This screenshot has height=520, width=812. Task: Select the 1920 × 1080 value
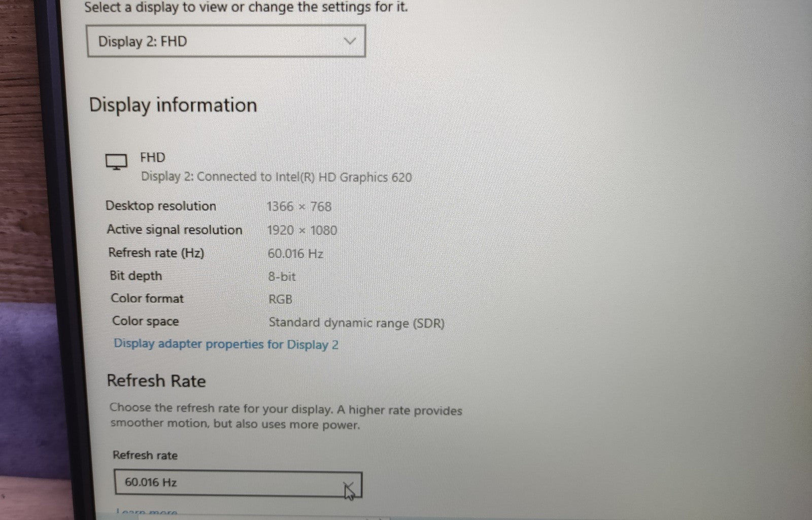coord(302,230)
